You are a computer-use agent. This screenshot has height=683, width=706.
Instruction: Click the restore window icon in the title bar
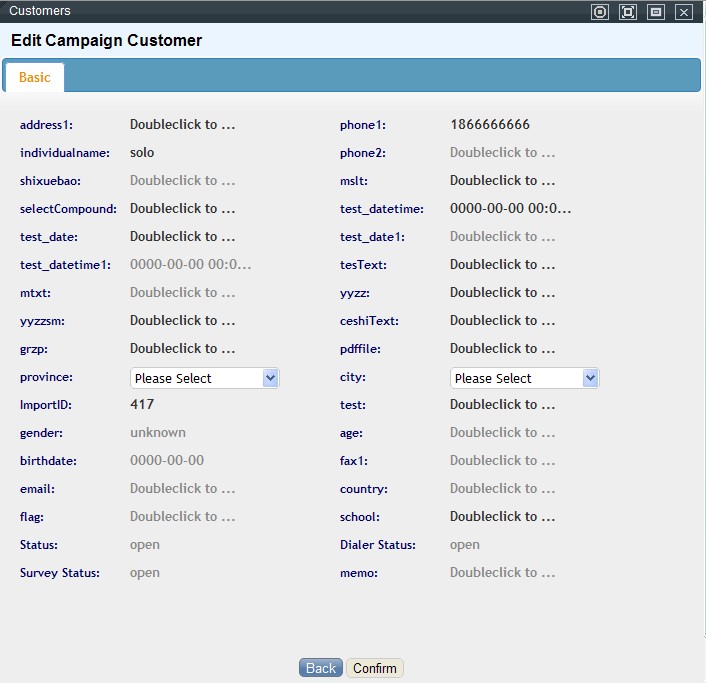click(656, 12)
